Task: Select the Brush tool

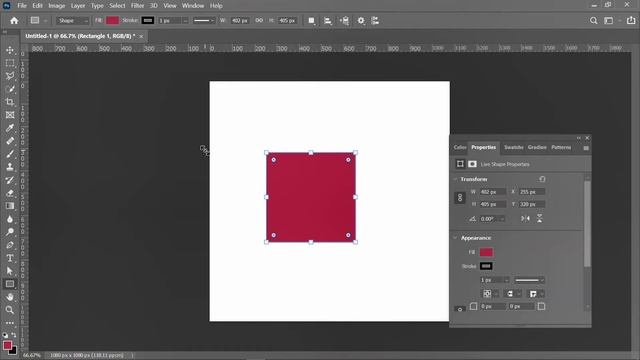Action: [x=10, y=154]
